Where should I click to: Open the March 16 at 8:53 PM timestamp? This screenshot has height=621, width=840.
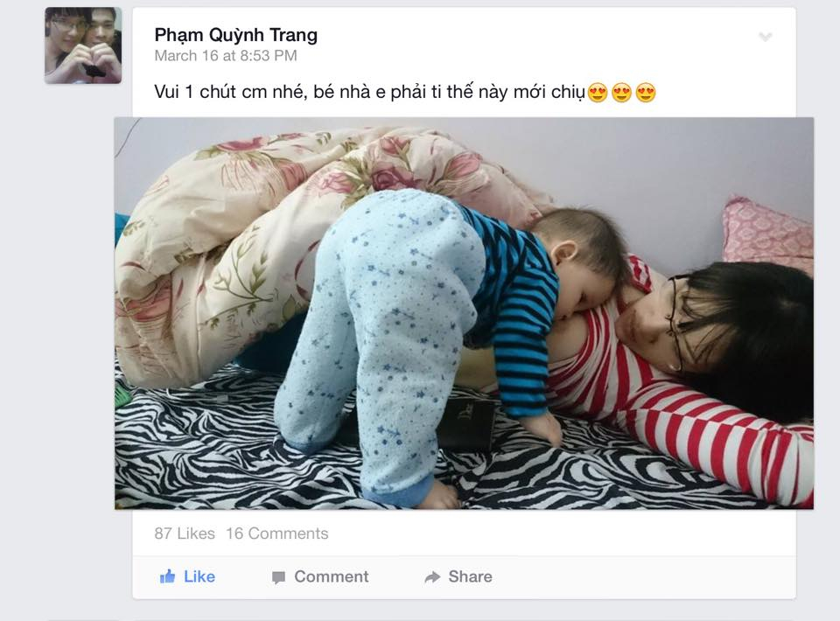[226, 56]
